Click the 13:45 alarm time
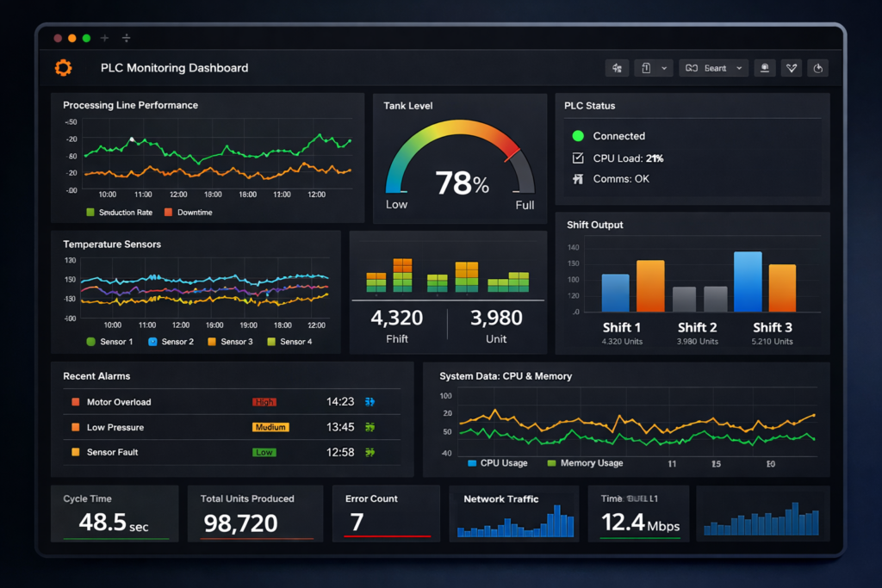 (x=340, y=427)
